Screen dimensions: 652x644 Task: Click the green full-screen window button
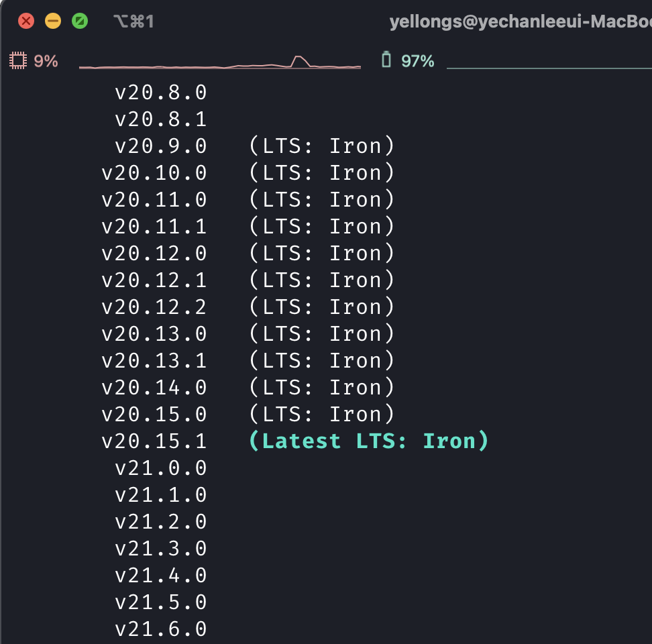(x=80, y=21)
